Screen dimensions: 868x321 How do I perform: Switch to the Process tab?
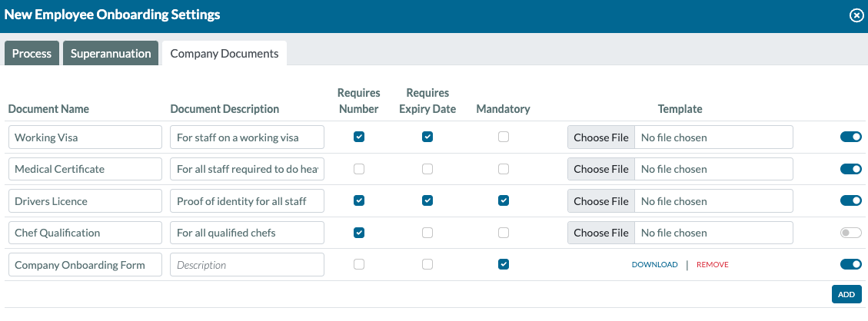coord(32,54)
